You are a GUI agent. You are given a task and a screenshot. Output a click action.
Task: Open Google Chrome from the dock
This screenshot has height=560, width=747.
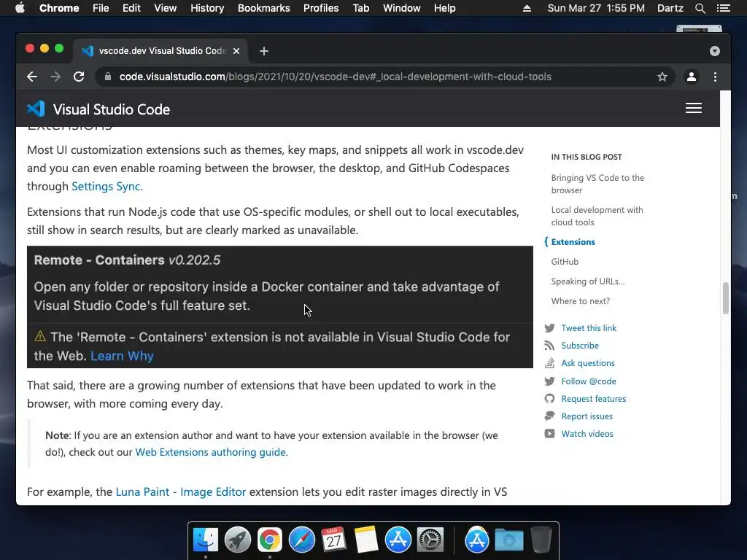tap(270, 540)
